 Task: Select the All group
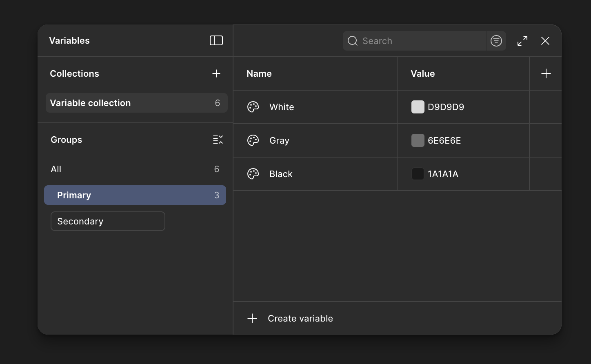pos(135,169)
